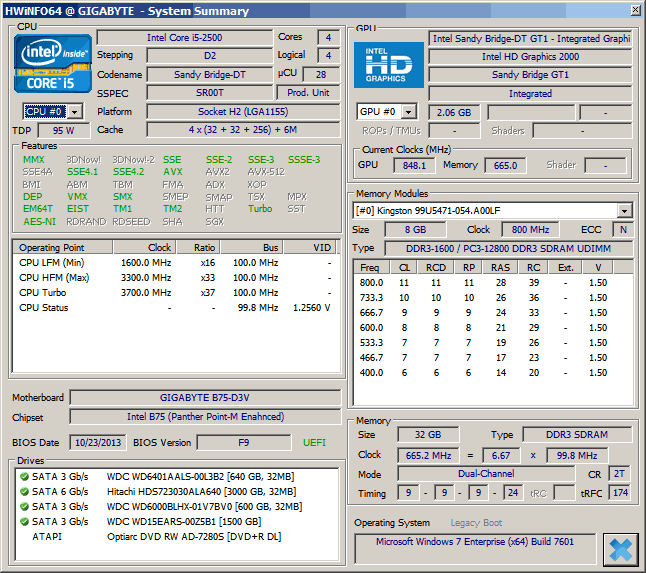Click the Intel HD Graphics logo
The image size is (646, 573).
coord(389,65)
